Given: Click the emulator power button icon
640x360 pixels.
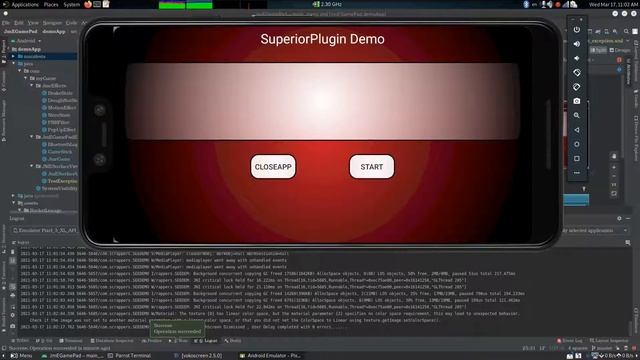Looking at the screenshot, I should tap(577, 29).
